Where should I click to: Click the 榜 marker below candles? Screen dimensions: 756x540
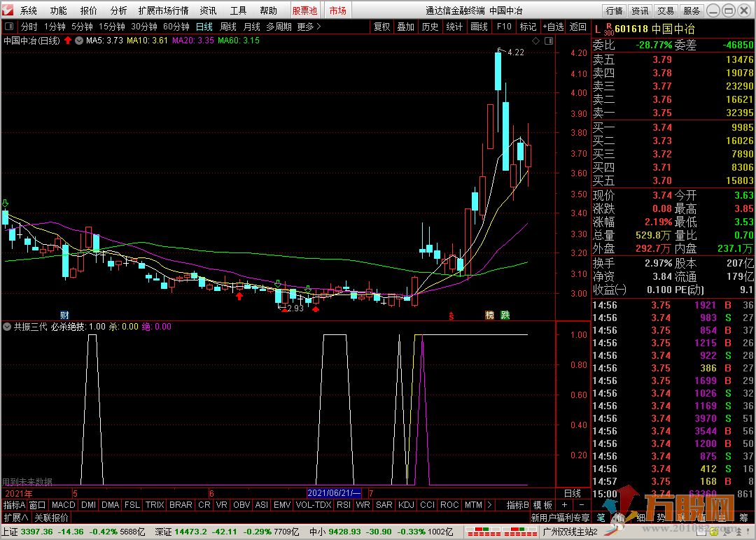490,315
